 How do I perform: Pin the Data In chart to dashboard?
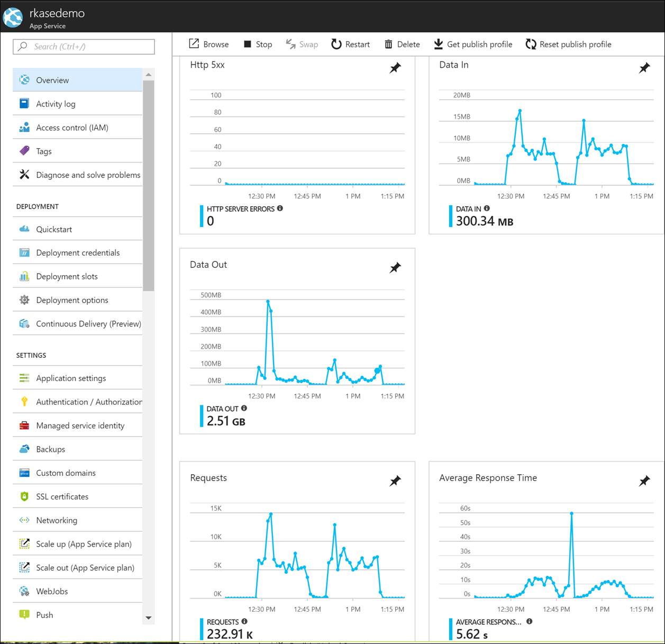click(x=644, y=68)
